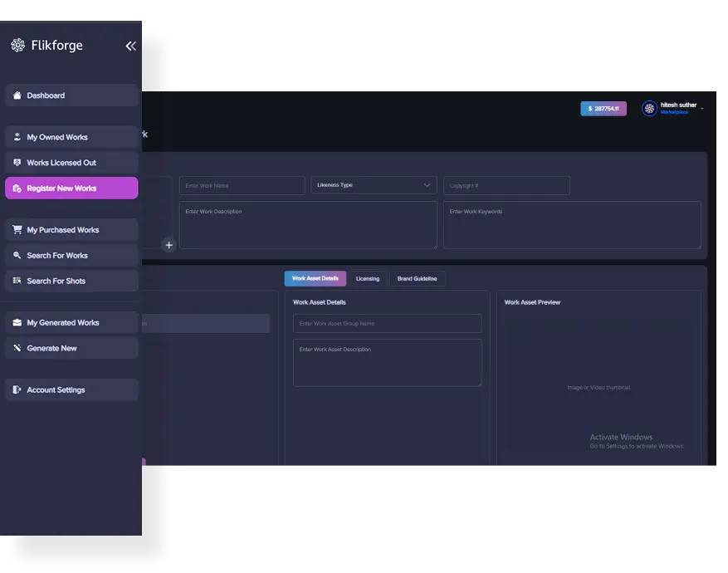Click the Dashboard home icon
Screen dimensions: 728x573
pos(17,95)
